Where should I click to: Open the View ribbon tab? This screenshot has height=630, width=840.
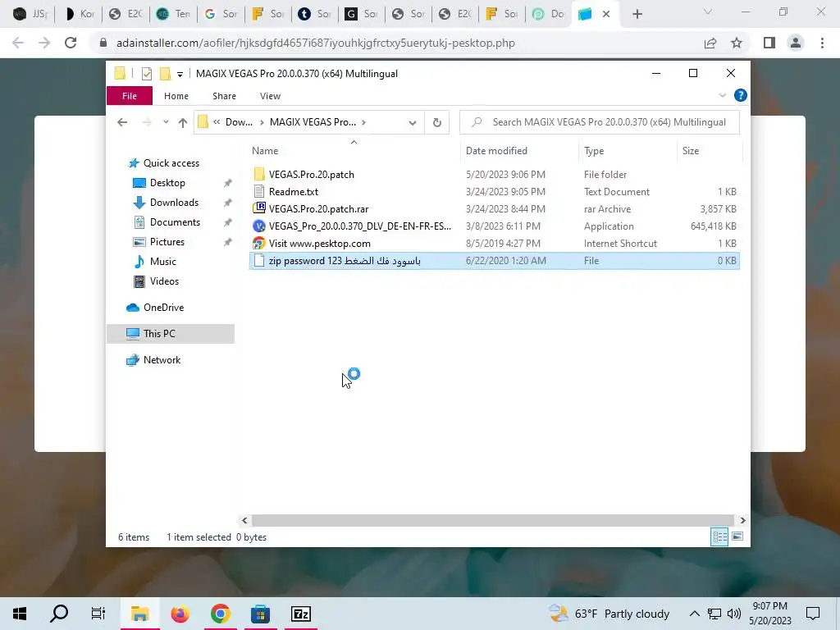[x=270, y=96]
